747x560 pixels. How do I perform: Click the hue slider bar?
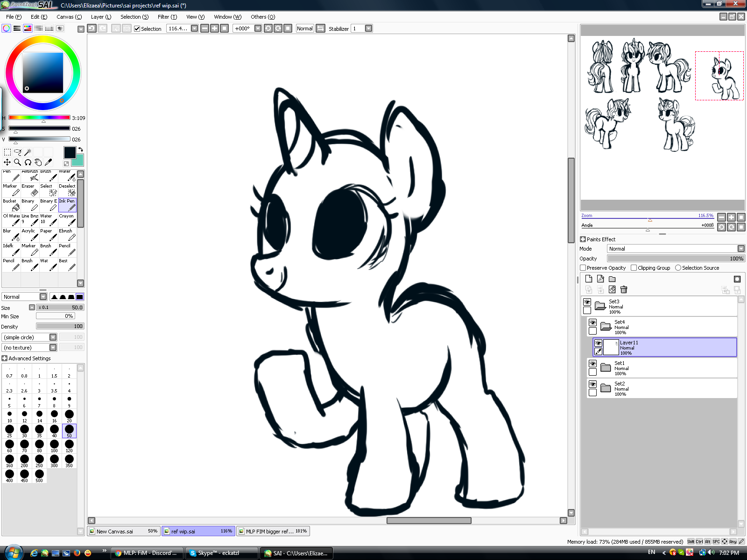click(39, 118)
